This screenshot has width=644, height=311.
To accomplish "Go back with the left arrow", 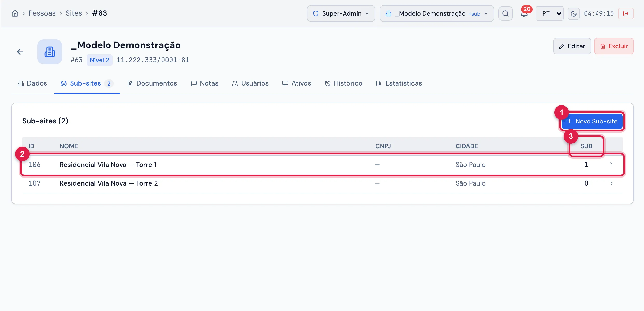I will (20, 52).
